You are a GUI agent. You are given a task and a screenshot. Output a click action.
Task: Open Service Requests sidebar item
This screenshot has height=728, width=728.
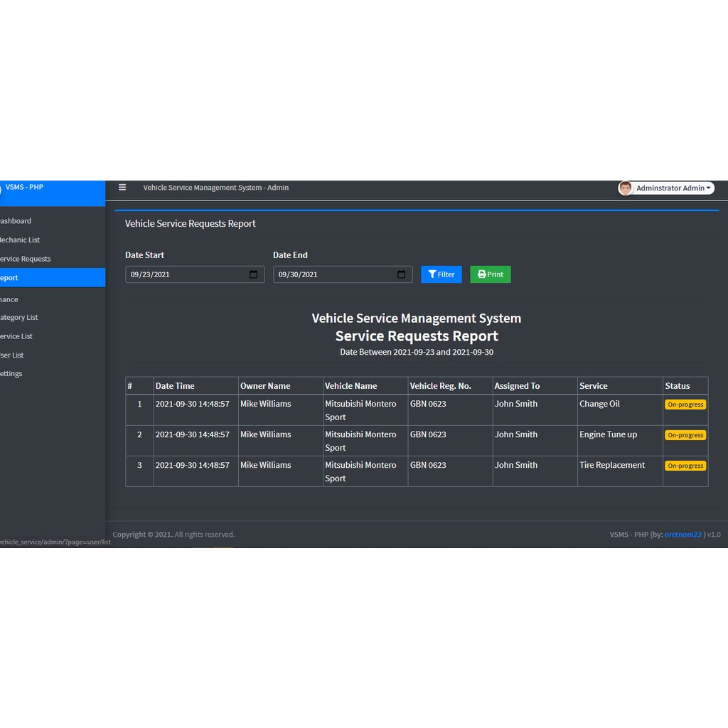[26, 259]
